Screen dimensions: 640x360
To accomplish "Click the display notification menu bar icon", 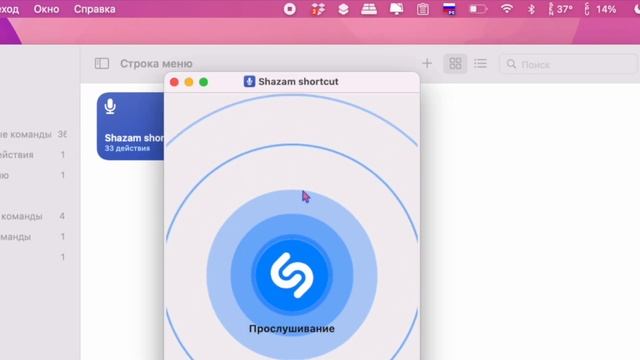I will [396, 9].
